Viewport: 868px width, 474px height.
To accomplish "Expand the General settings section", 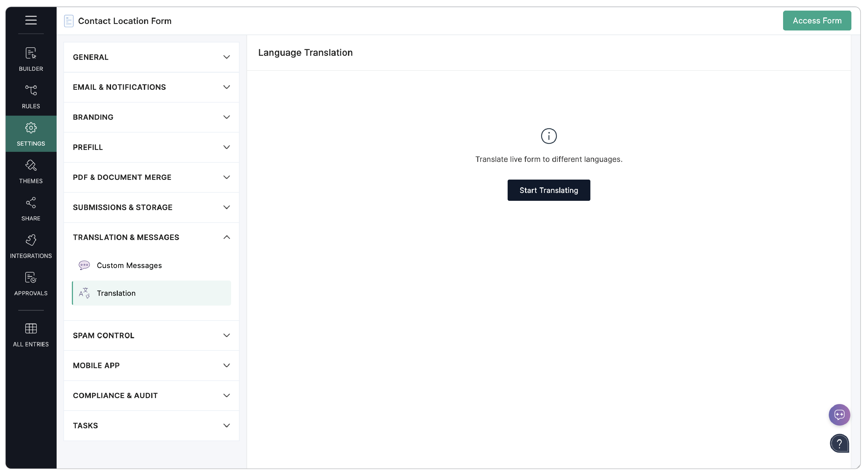I will click(x=151, y=57).
